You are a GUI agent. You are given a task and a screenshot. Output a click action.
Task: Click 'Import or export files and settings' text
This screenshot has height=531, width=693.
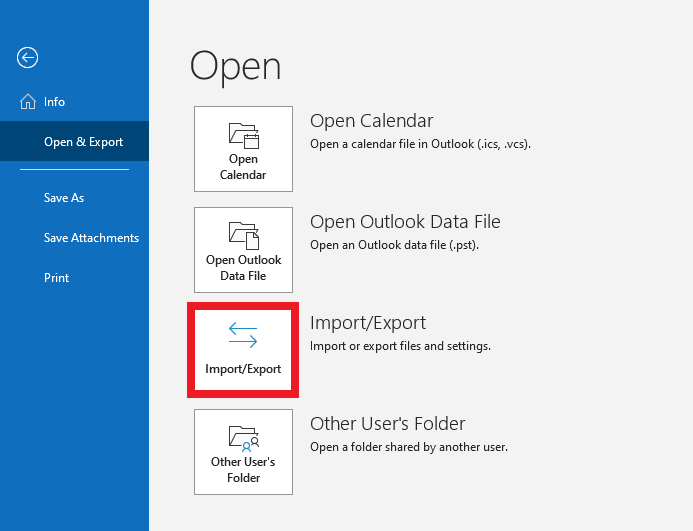(400, 346)
